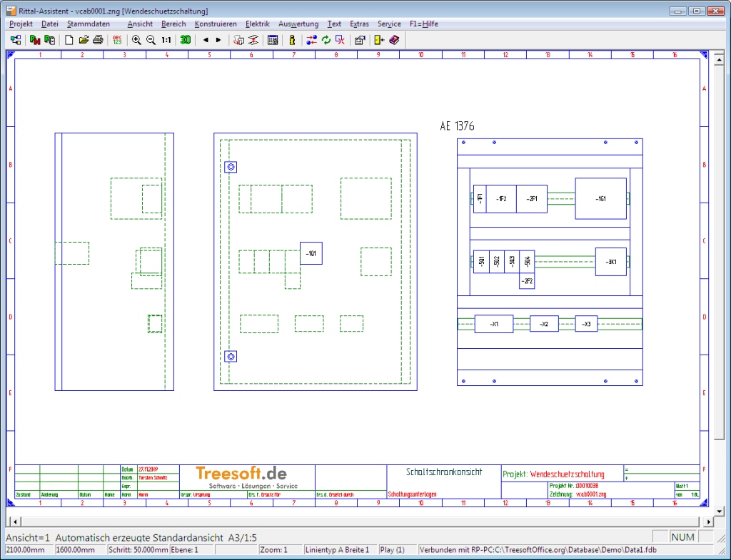Image resolution: width=731 pixels, height=560 pixels.
Task: Click the Schritt: 50.000mm status field
Action: (138, 550)
